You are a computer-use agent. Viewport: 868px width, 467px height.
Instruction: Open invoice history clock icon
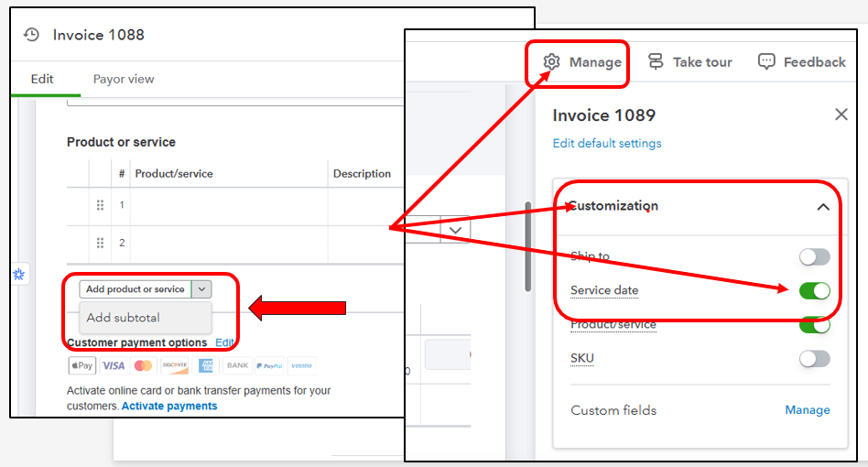click(31, 35)
